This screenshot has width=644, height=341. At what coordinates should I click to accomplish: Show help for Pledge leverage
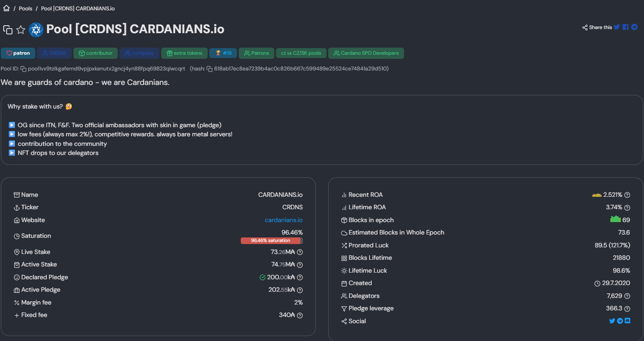pos(627,309)
